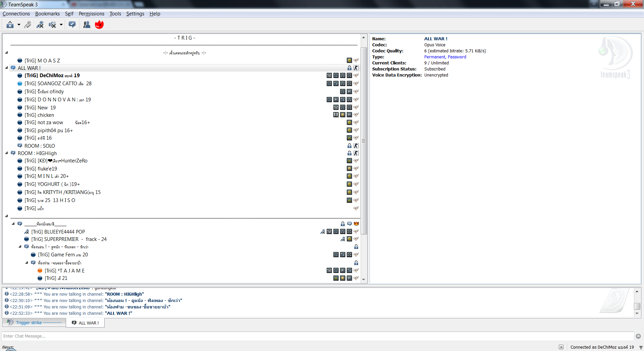This screenshot has width=644, height=351.
Task: Open dropdown arrow next to Mute Speakers
Action: (61, 24)
